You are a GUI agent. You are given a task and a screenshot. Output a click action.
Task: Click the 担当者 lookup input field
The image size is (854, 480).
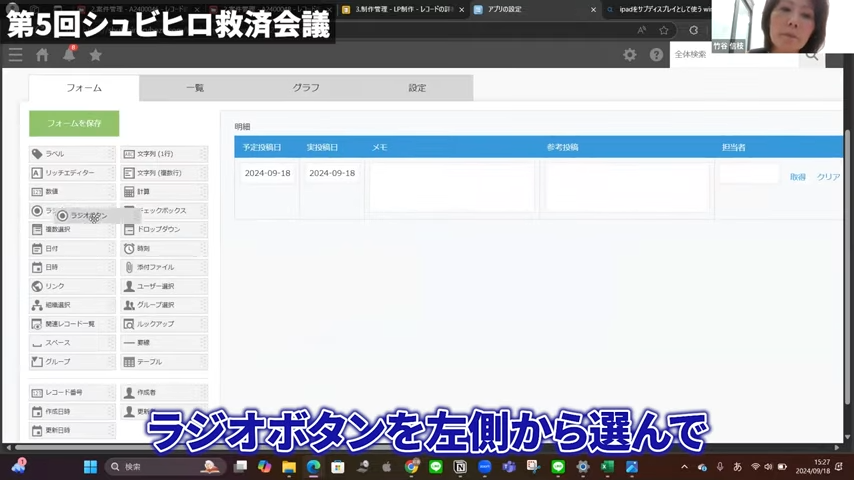(x=749, y=174)
